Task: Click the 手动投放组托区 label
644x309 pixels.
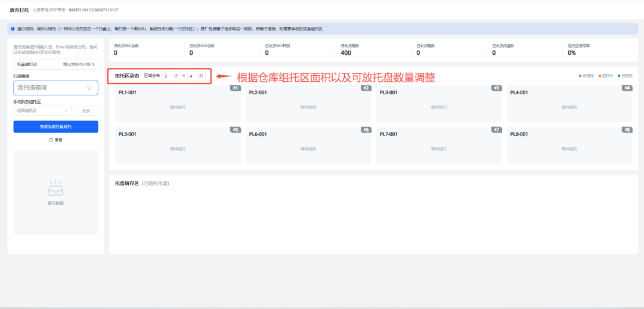Action: click(27, 101)
